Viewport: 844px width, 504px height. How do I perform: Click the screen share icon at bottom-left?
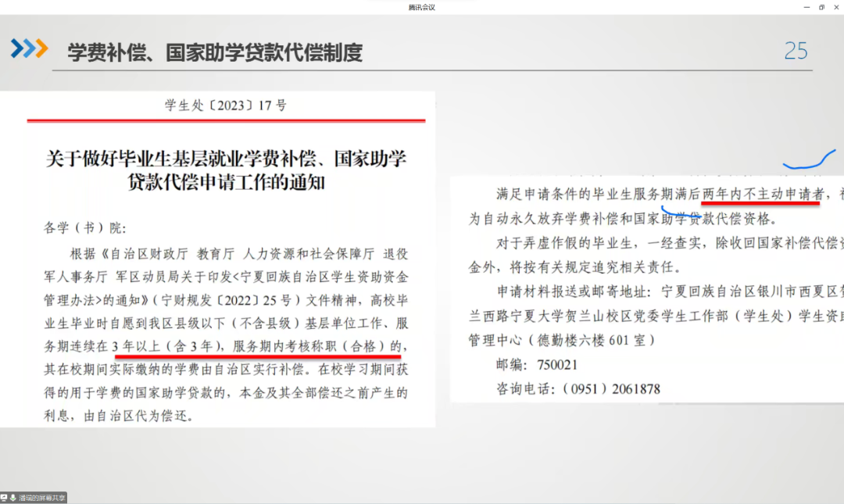(5, 498)
